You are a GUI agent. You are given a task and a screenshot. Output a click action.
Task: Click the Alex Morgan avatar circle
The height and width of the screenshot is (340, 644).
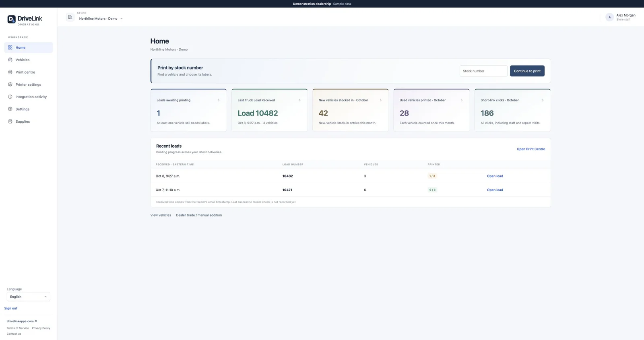[x=609, y=17]
